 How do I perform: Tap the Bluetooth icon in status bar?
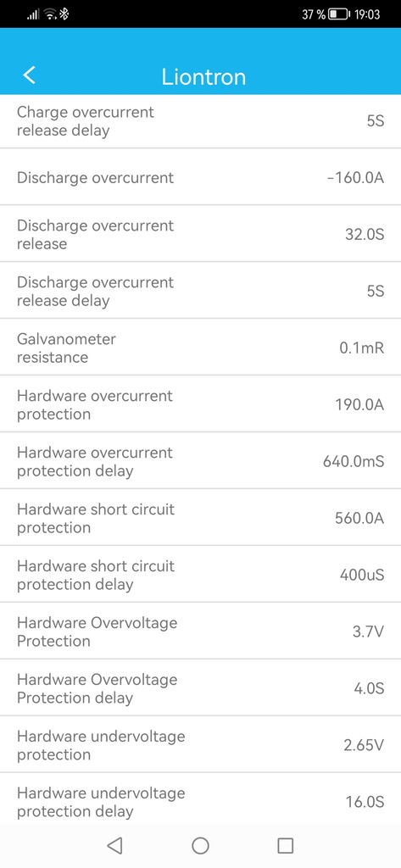tap(64, 14)
